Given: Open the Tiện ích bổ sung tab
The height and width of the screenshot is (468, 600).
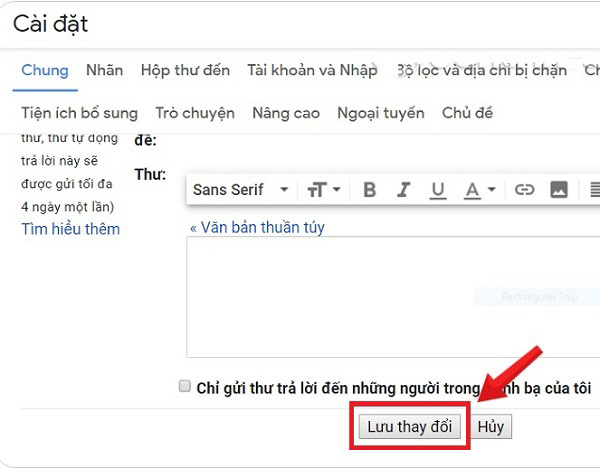Looking at the screenshot, I should pos(79,113).
